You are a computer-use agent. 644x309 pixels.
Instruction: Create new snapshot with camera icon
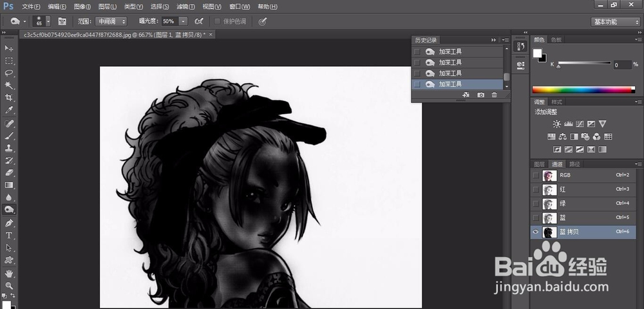pyautogui.click(x=480, y=95)
